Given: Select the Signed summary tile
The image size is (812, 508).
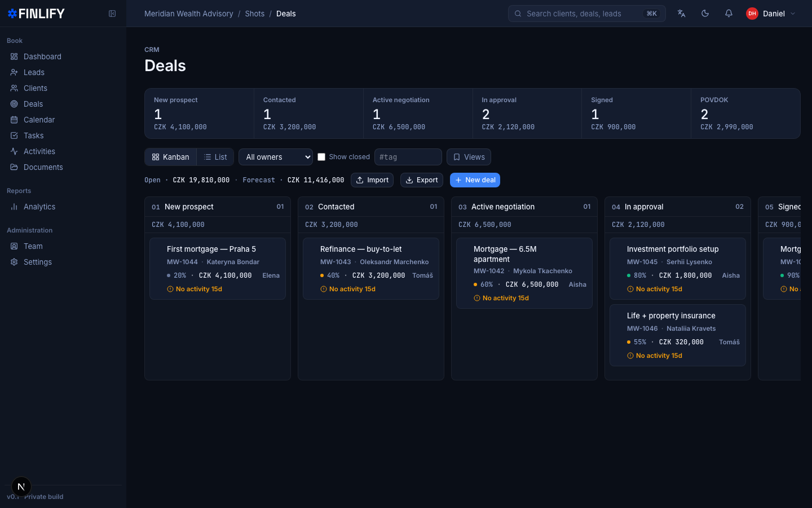Looking at the screenshot, I should tap(636, 113).
